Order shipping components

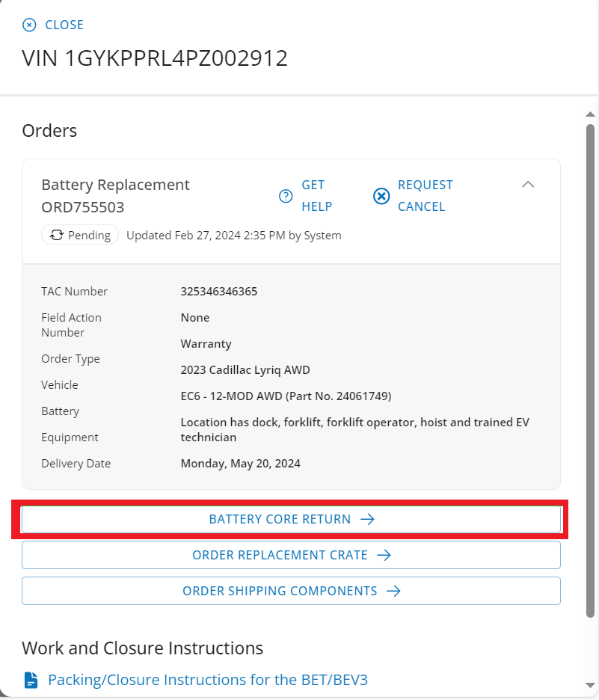click(x=291, y=591)
